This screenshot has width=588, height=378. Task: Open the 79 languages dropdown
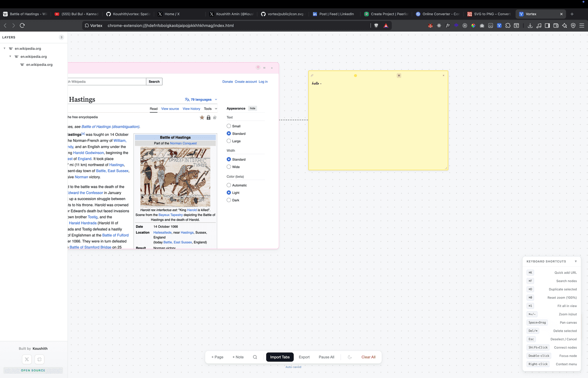pyautogui.click(x=200, y=99)
